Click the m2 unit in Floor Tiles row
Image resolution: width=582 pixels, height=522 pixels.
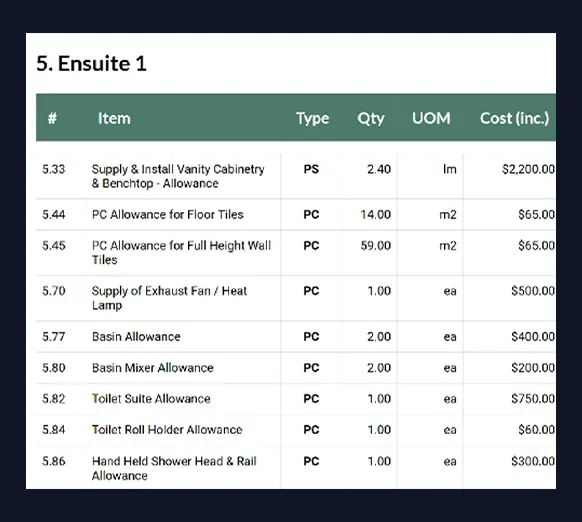pyautogui.click(x=448, y=215)
